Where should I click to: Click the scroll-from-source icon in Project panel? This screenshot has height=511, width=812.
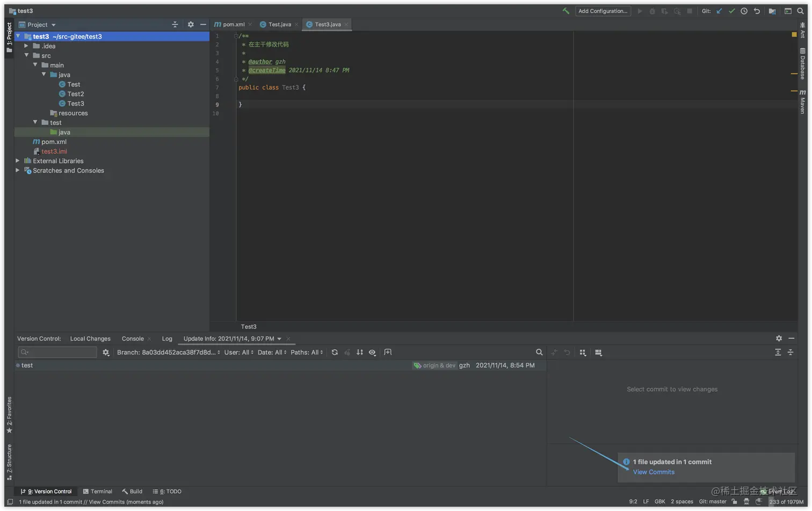point(175,25)
